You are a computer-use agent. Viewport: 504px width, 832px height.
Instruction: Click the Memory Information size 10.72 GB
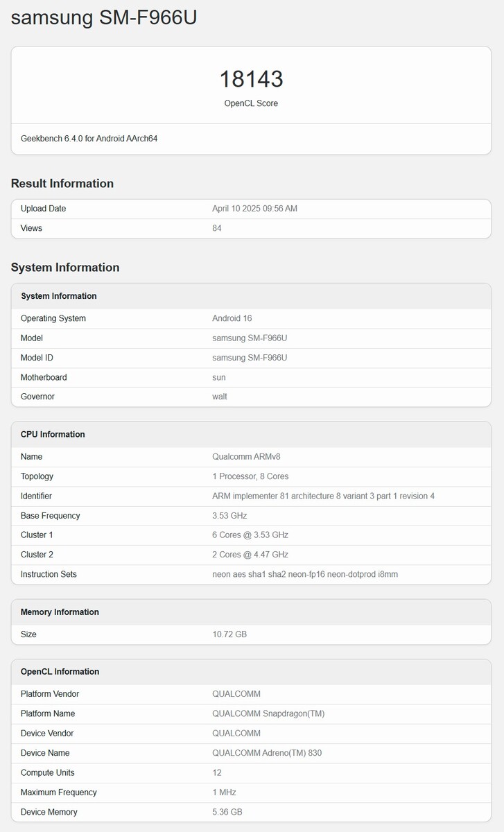click(229, 634)
